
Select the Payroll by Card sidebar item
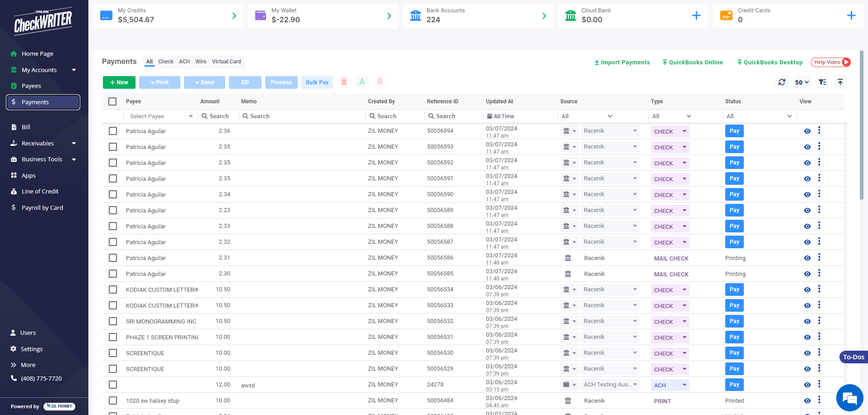(41, 207)
